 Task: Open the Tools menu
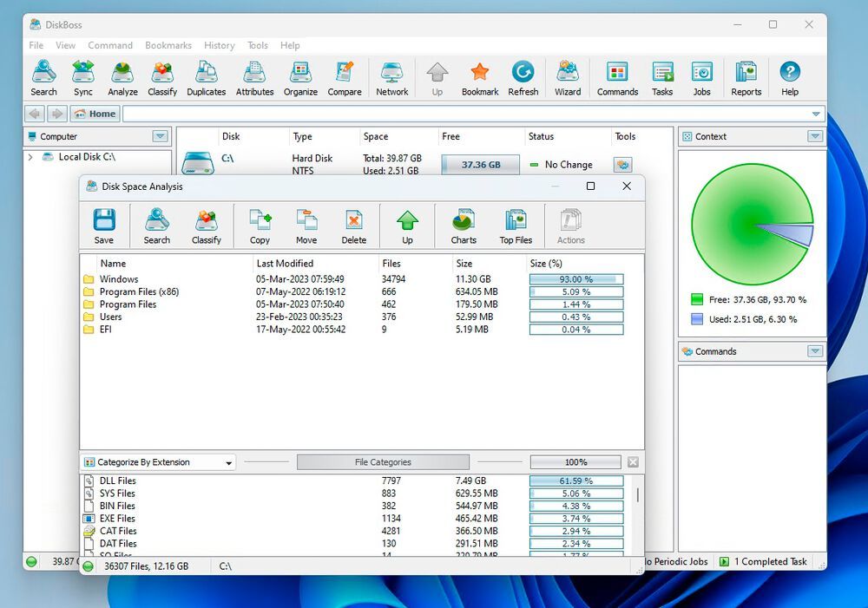pos(258,45)
